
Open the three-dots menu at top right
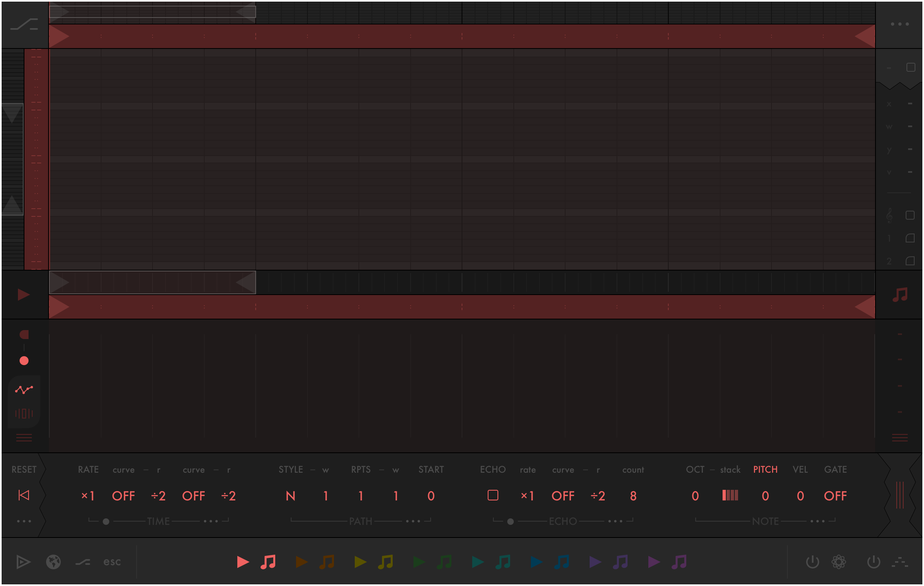(900, 24)
